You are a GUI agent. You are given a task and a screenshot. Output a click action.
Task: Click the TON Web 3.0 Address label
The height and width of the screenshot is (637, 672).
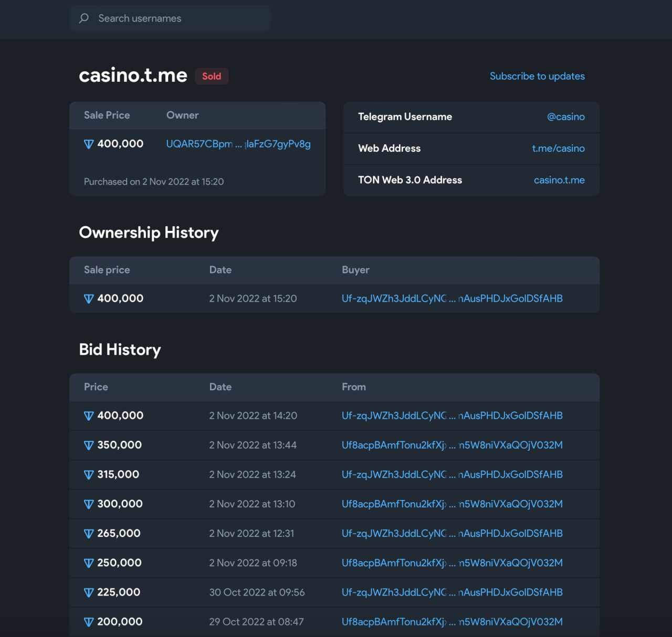(x=410, y=180)
